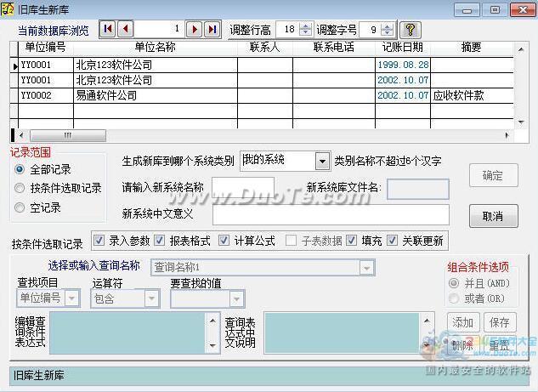This screenshot has width=538, height=392.
Task: Select the 全部记录 radio button
Action: (x=20, y=169)
